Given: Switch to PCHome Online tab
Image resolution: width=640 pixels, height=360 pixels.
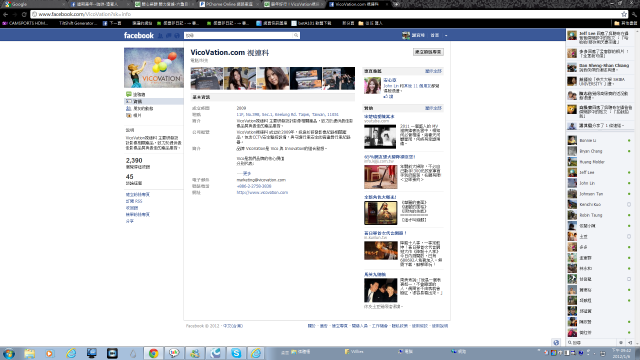Looking at the screenshot, I should 229,4.
